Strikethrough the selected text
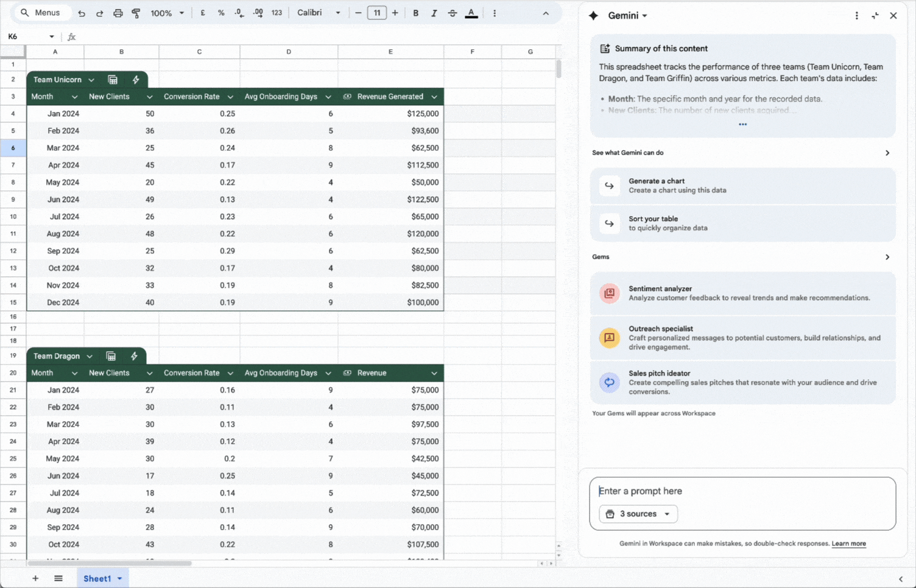This screenshot has width=916, height=588. tap(453, 13)
